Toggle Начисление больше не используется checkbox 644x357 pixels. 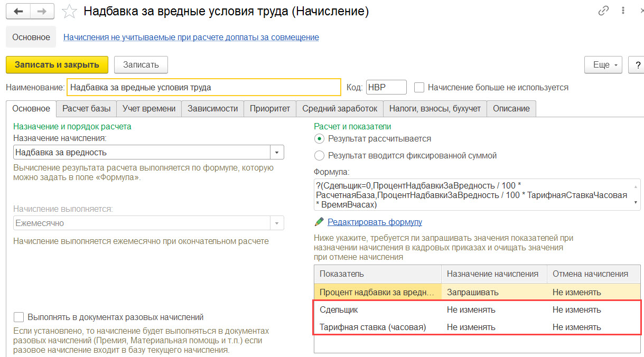click(419, 87)
